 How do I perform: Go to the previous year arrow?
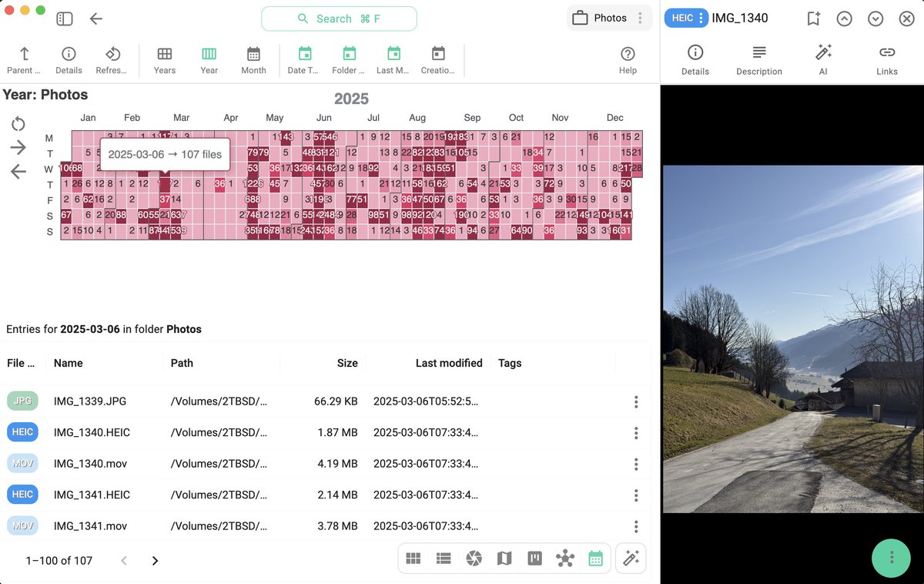coord(18,172)
